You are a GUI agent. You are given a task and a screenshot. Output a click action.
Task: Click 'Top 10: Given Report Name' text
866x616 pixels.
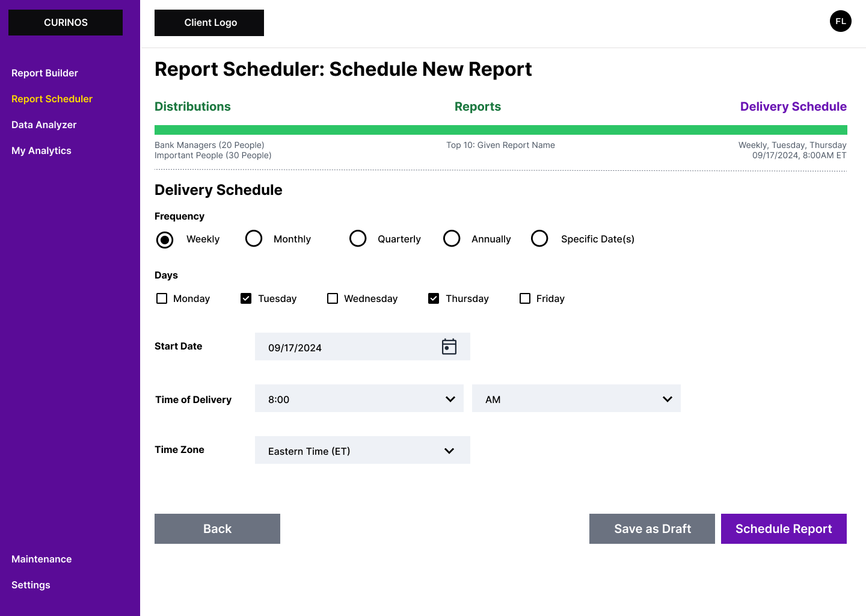(x=500, y=145)
